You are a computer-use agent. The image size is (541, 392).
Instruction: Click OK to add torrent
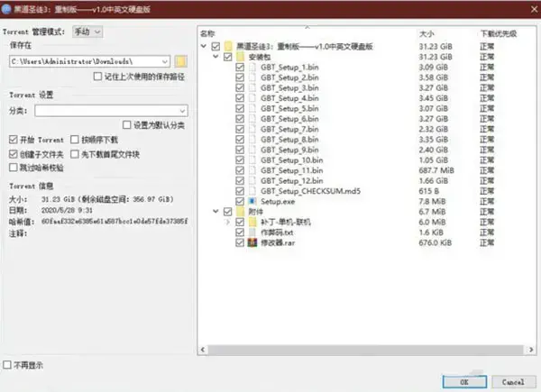tap(464, 382)
